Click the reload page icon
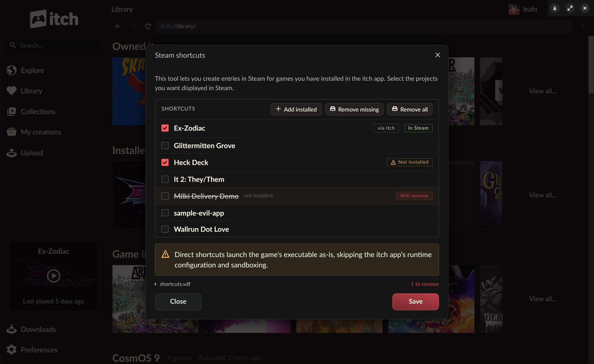This screenshot has height=364, width=594. pos(148,26)
